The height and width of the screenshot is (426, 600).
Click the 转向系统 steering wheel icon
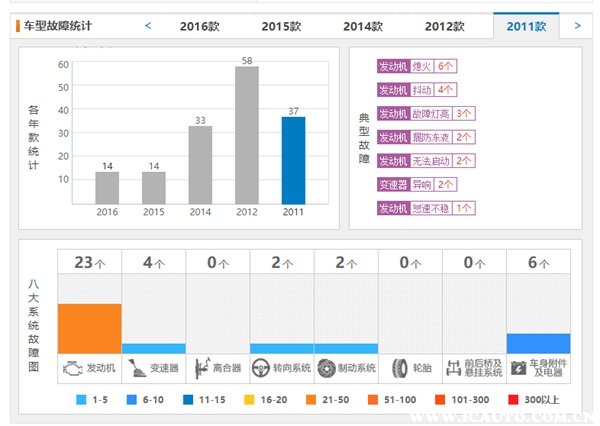coord(262,367)
